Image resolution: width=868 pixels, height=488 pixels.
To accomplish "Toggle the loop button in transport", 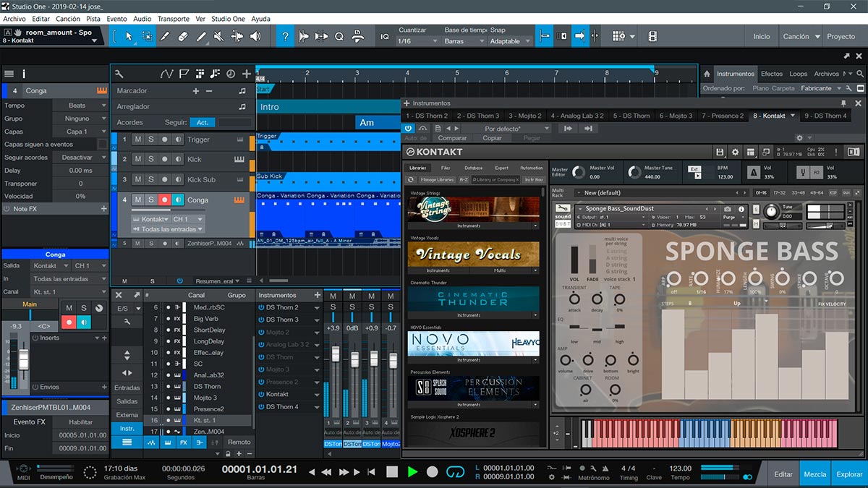I will (x=455, y=471).
